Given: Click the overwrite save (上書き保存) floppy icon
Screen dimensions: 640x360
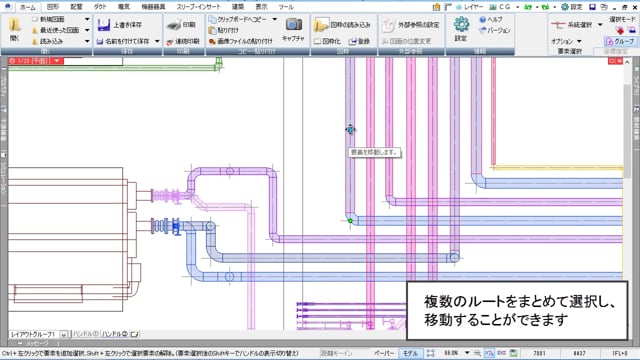Looking at the screenshot, I should (104, 25).
